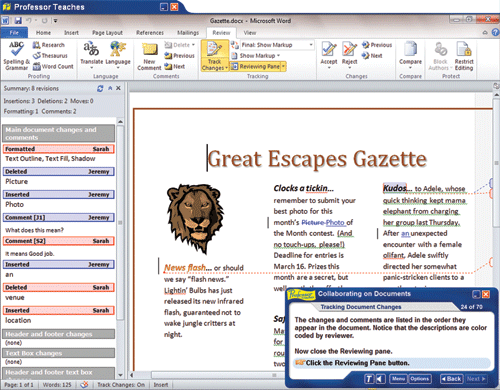Open the Page Layout tab

click(107, 33)
